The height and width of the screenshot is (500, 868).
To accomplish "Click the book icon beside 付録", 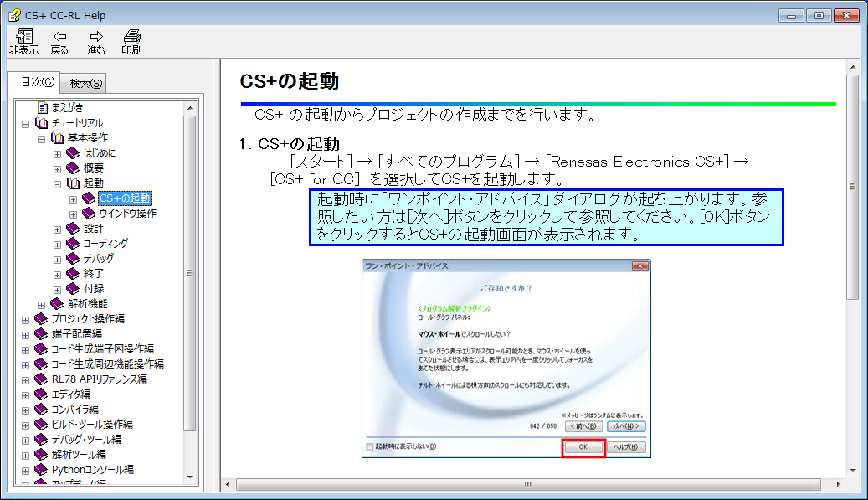I will pos(73,288).
